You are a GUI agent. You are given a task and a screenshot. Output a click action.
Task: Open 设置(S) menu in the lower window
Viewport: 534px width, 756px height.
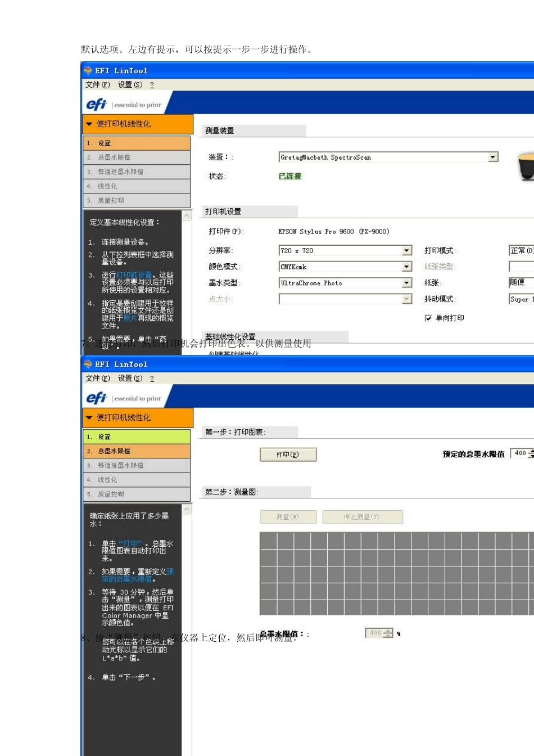[x=130, y=379]
